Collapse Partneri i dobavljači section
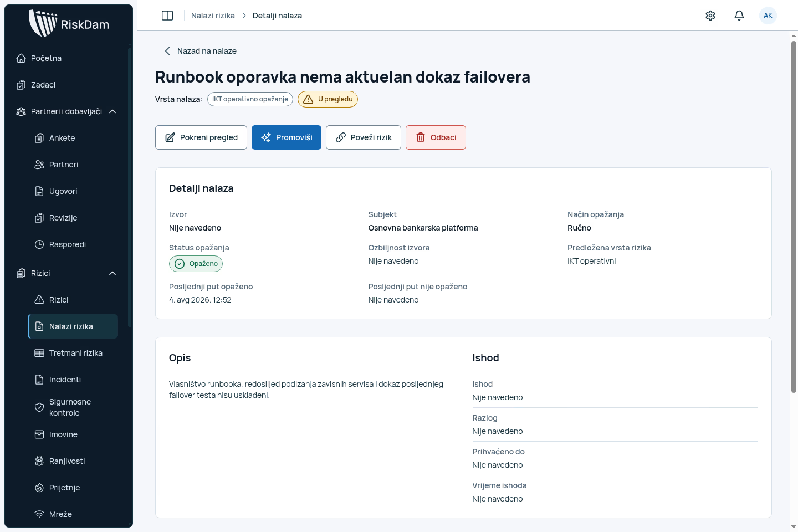The width and height of the screenshot is (798, 532). (112, 111)
